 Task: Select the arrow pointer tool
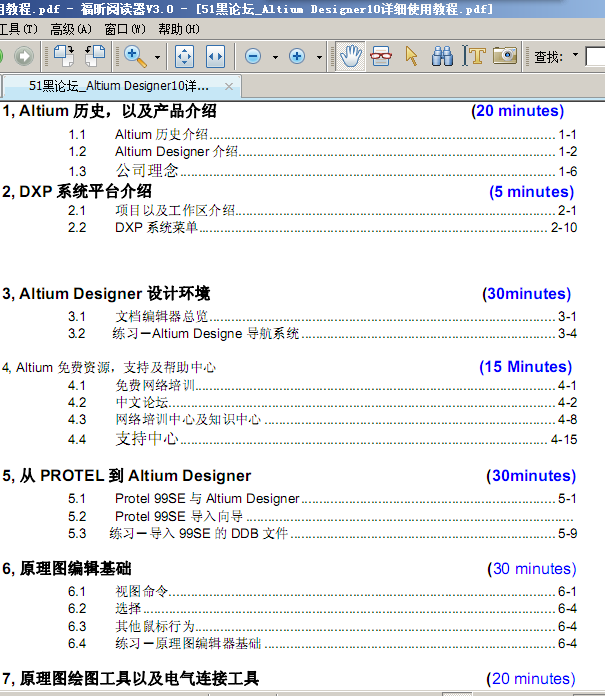(411, 56)
